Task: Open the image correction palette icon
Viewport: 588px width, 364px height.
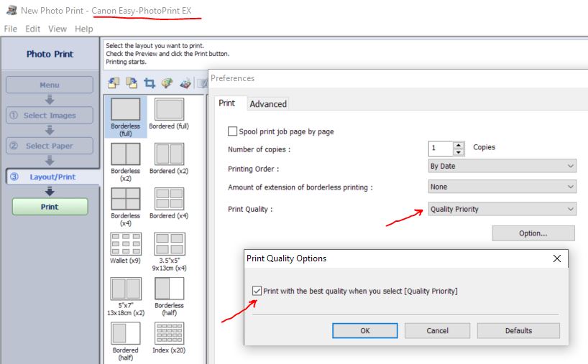Action: [x=167, y=83]
